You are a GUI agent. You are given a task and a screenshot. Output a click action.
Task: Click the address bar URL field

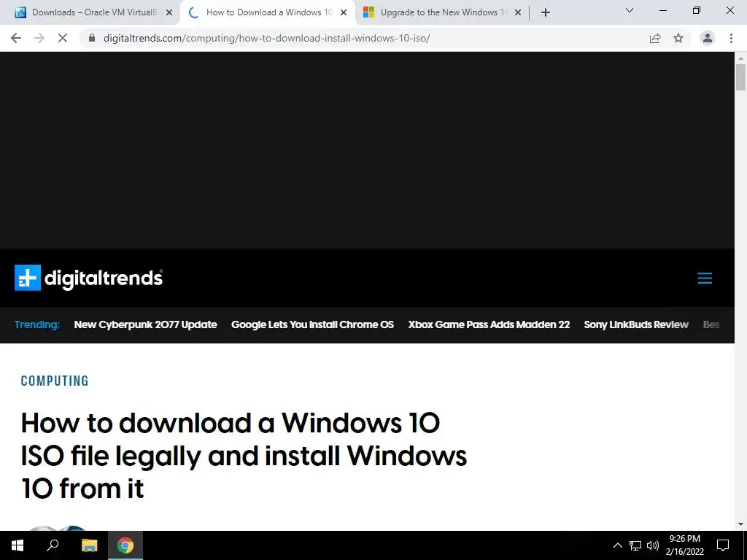pyautogui.click(x=267, y=38)
